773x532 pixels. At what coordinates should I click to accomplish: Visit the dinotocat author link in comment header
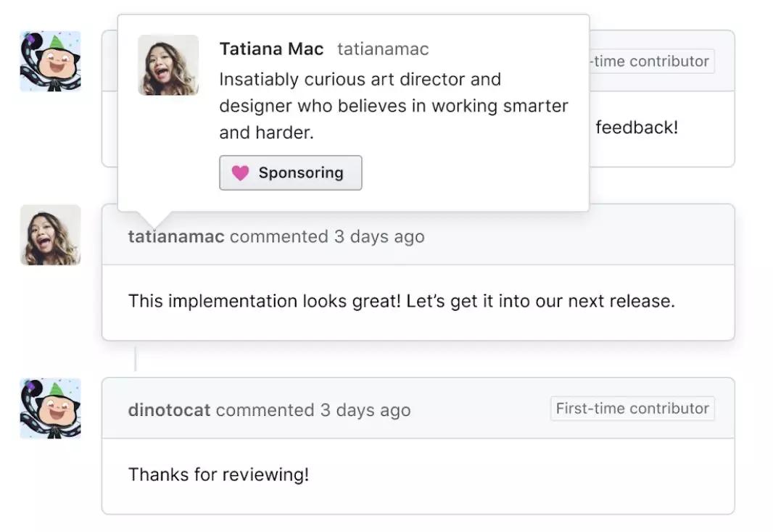click(169, 410)
